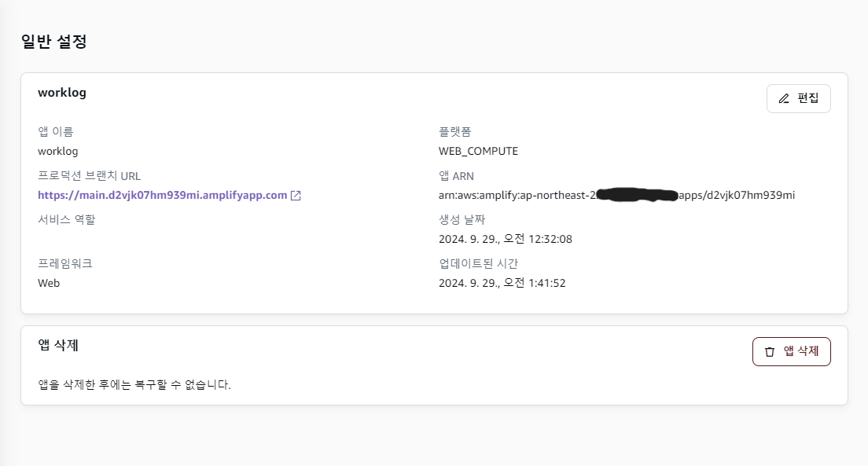Screen dimensions: 868x466
Task: Click the delete warning text about recovery
Action: (134, 385)
